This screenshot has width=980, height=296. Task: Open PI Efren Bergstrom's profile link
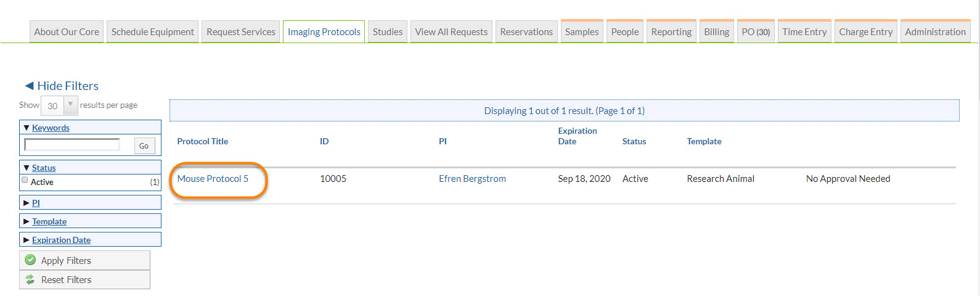click(x=472, y=179)
